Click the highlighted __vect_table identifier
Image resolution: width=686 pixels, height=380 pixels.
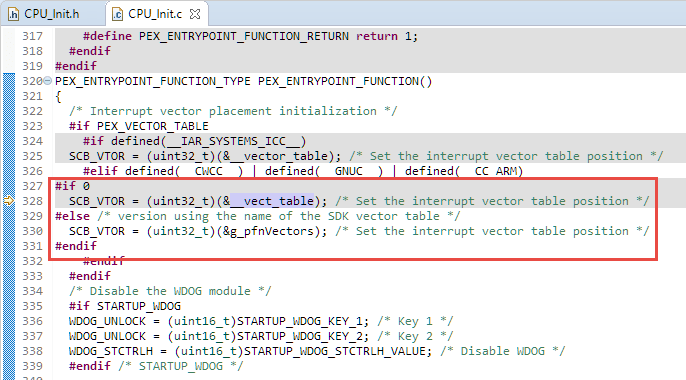point(272,201)
